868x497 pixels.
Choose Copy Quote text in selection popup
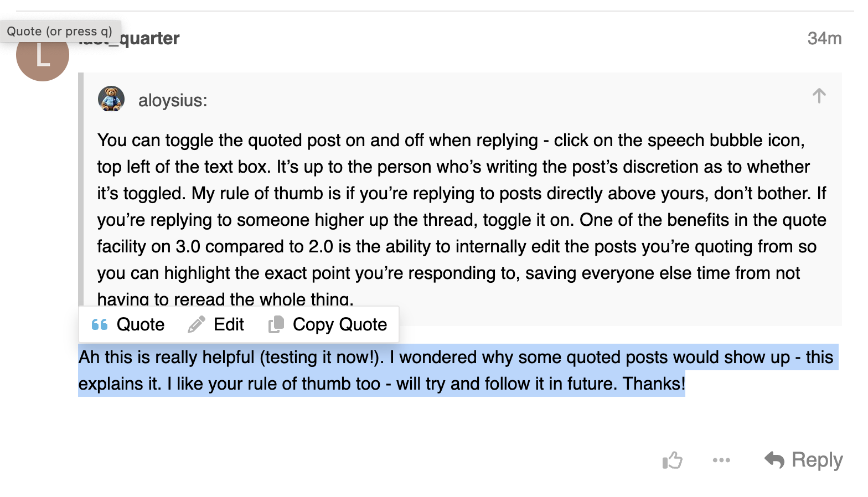(339, 324)
